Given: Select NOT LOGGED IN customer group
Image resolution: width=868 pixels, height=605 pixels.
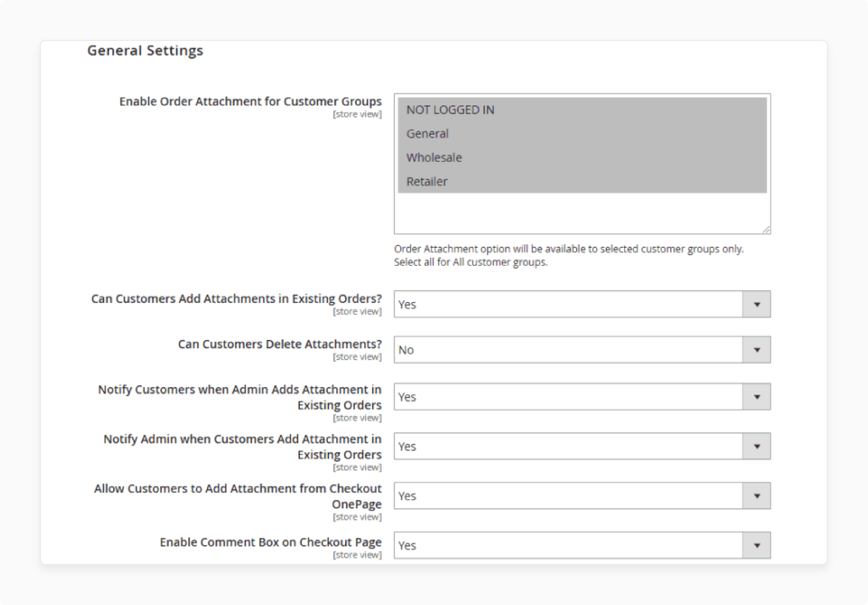Looking at the screenshot, I should click(582, 110).
